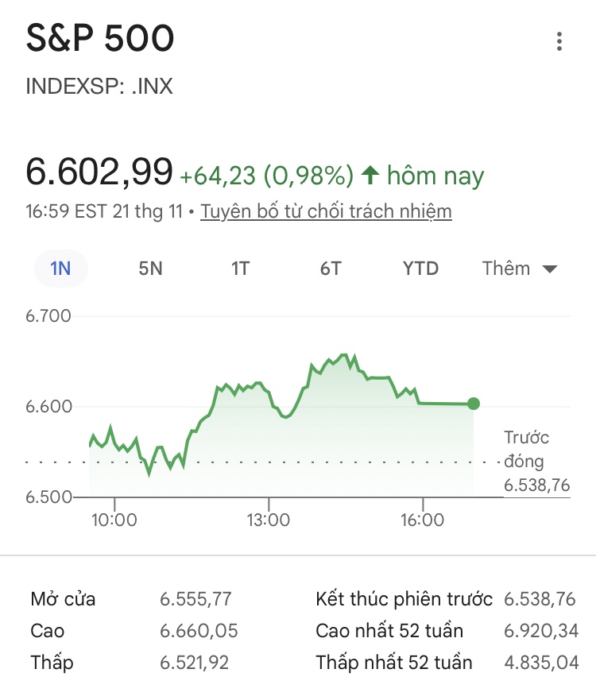The width and height of the screenshot is (596, 700).
Task: Switch to the 1T time range tab
Action: pos(240,269)
